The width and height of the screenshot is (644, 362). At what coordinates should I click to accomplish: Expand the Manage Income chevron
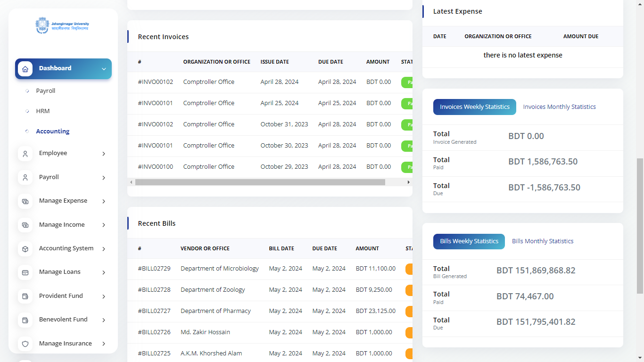pyautogui.click(x=104, y=225)
